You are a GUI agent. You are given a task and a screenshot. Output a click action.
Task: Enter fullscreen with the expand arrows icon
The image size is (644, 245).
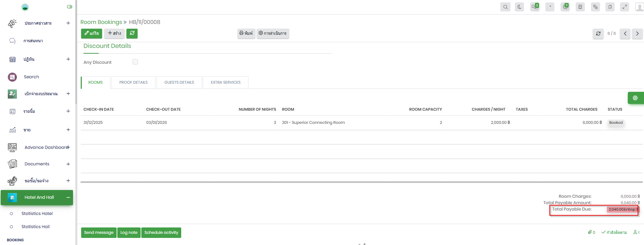[624, 7]
